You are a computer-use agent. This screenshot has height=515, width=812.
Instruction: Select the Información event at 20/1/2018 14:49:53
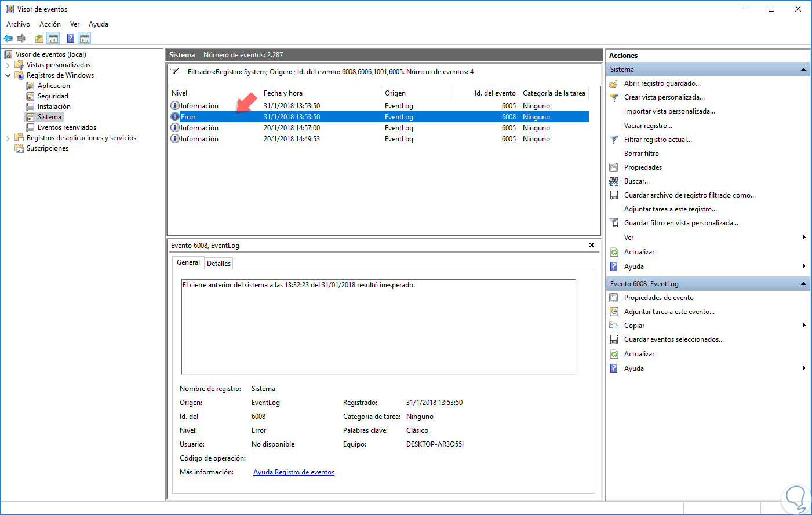click(379, 139)
